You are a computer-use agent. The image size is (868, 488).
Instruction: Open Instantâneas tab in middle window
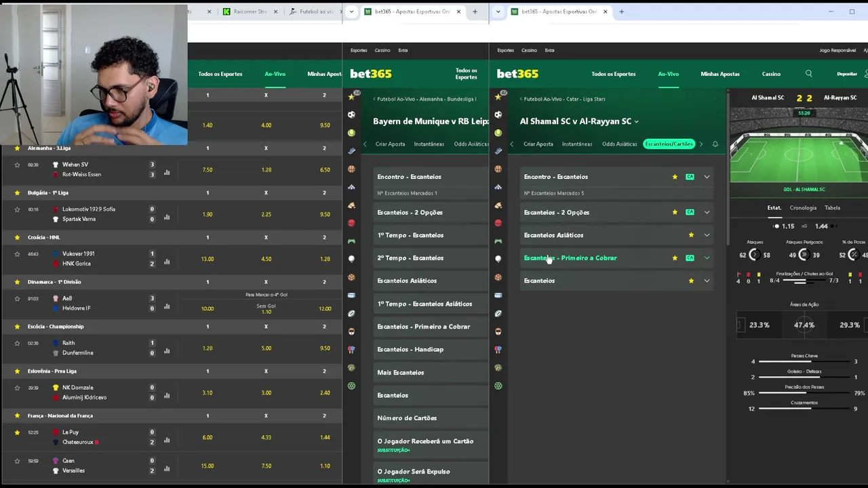point(429,144)
